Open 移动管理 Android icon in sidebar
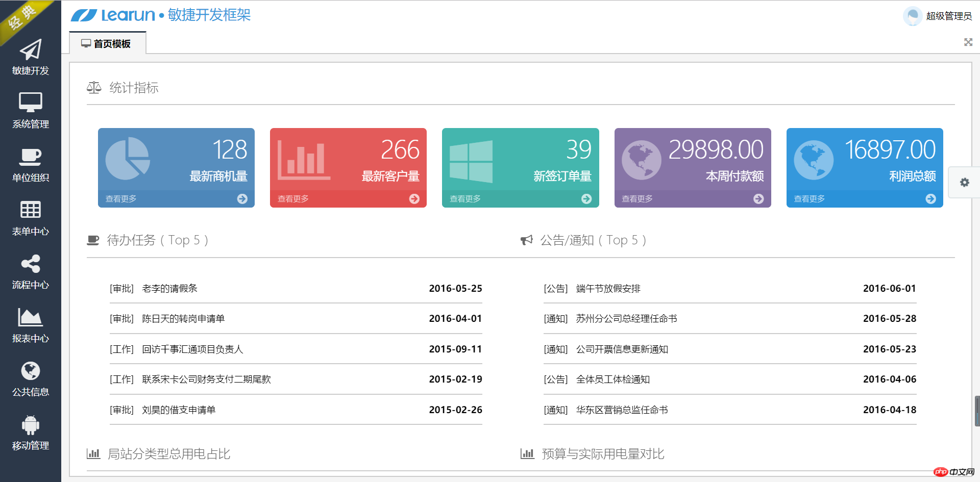The height and width of the screenshot is (482, 980). [x=31, y=425]
